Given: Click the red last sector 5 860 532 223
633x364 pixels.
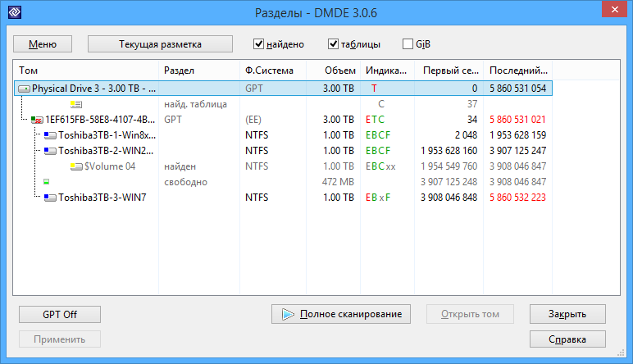Looking at the screenshot, I should point(517,198).
